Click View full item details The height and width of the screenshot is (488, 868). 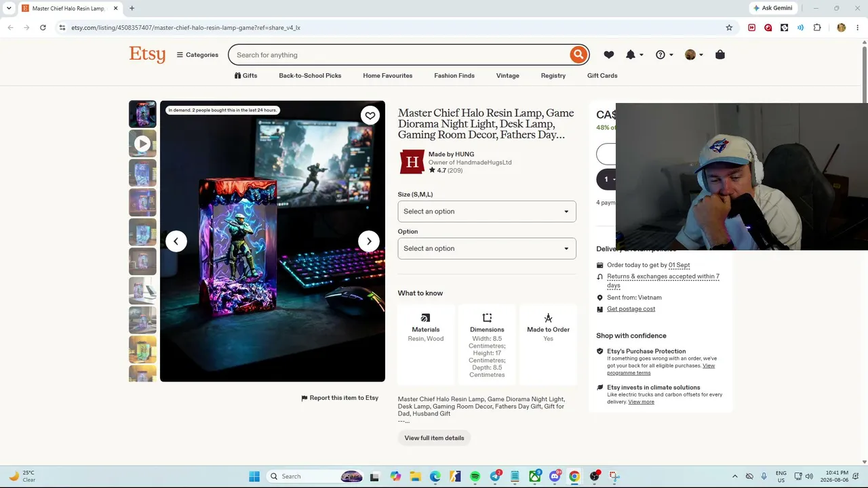(x=434, y=438)
